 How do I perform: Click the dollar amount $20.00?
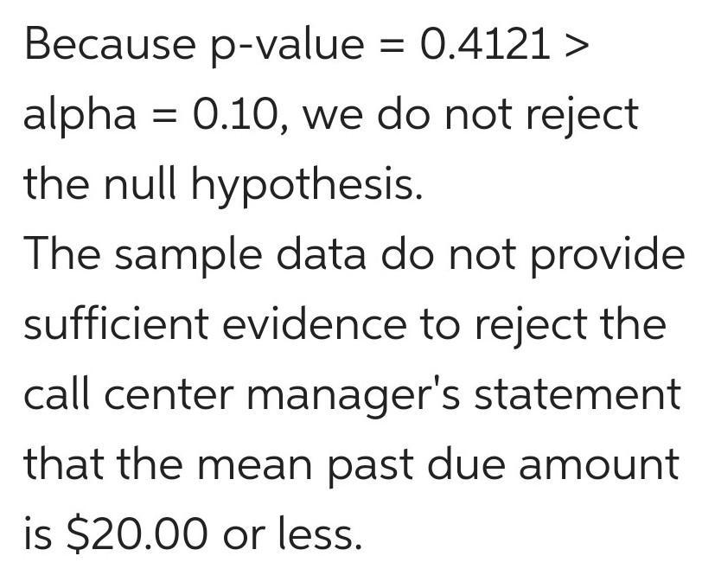pos(137,534)
